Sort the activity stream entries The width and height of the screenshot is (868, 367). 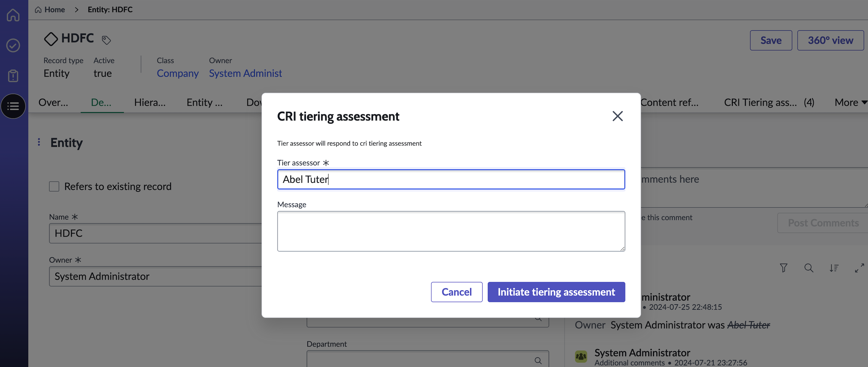[x=834, y=268]
